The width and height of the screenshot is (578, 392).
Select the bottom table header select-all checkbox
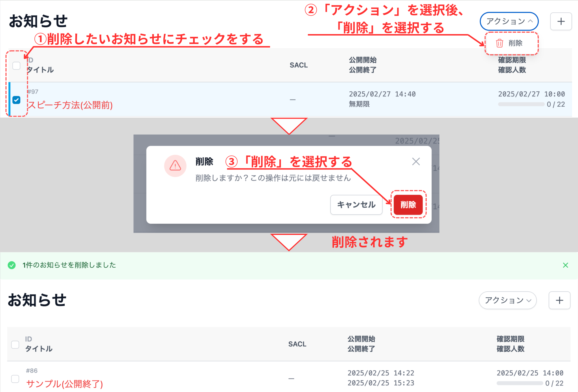pyautogui.click(x=15, y=344)
